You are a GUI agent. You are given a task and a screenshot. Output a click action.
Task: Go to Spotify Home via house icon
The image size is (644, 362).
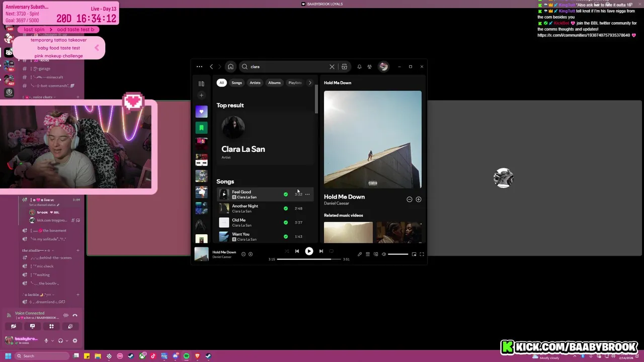pos(230,66)
